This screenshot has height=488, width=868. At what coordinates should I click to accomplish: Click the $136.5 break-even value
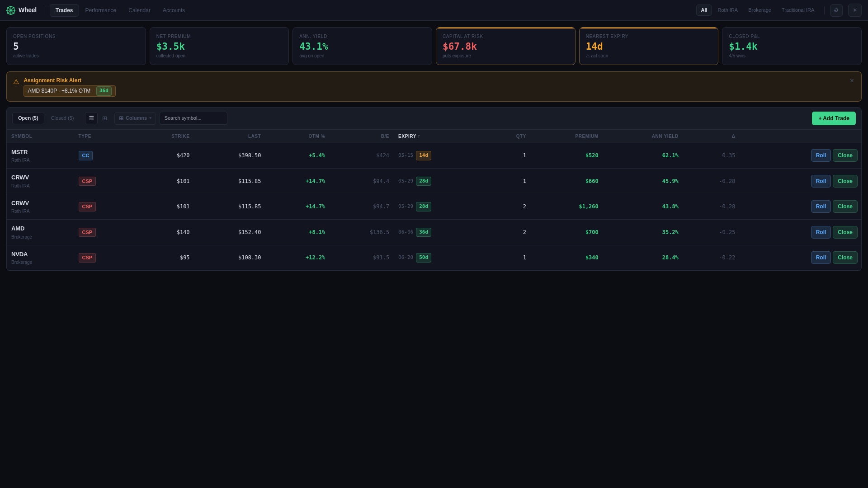(379, 233)
